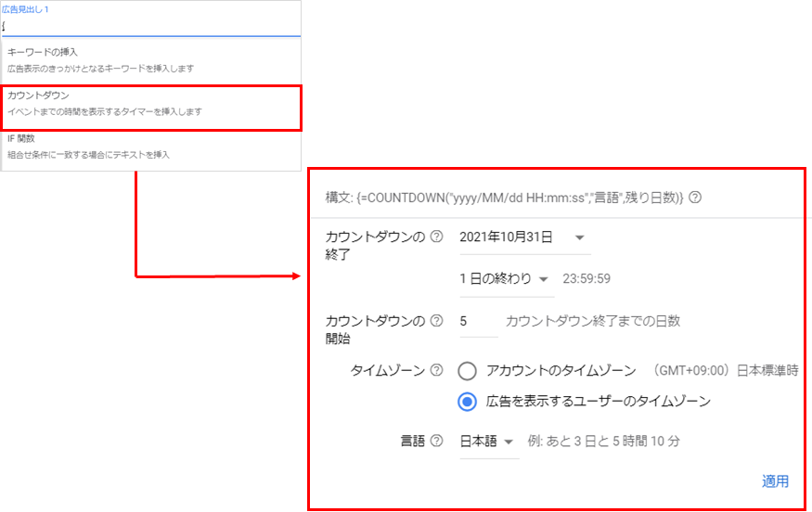Viewport: 812px width, 512px height.
Task: Click the カウントダウン終了までの日数 hint text
Action: click(593, 321)
